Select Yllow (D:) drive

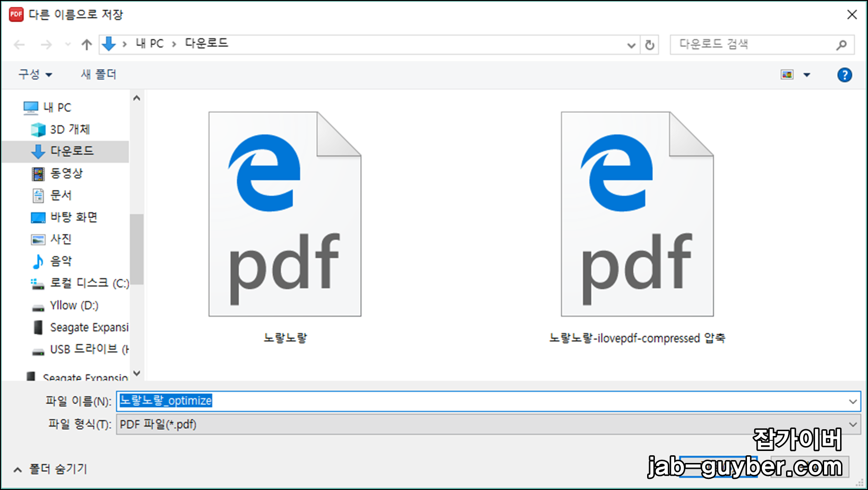pos(74,305)
